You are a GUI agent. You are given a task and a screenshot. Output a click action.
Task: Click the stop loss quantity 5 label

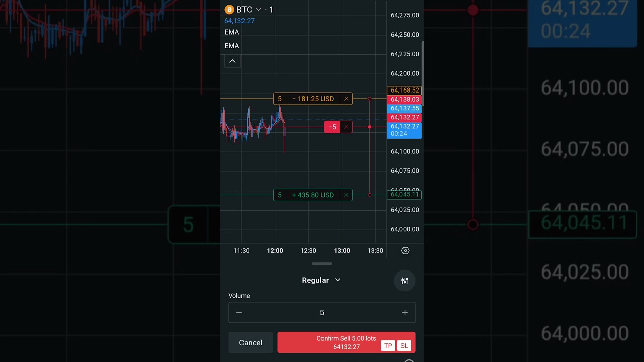[x=280, y=99]
